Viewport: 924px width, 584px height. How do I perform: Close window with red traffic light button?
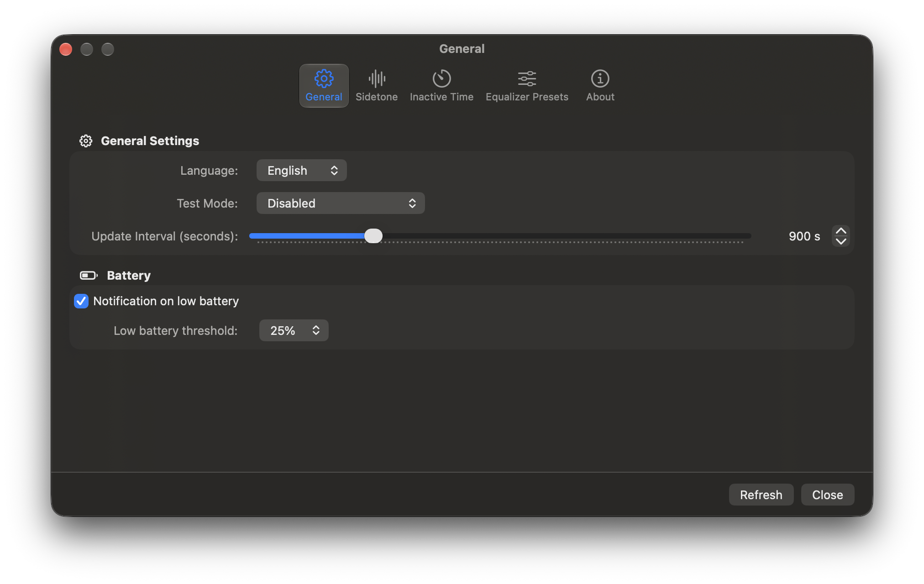click(x=66, y=49)
